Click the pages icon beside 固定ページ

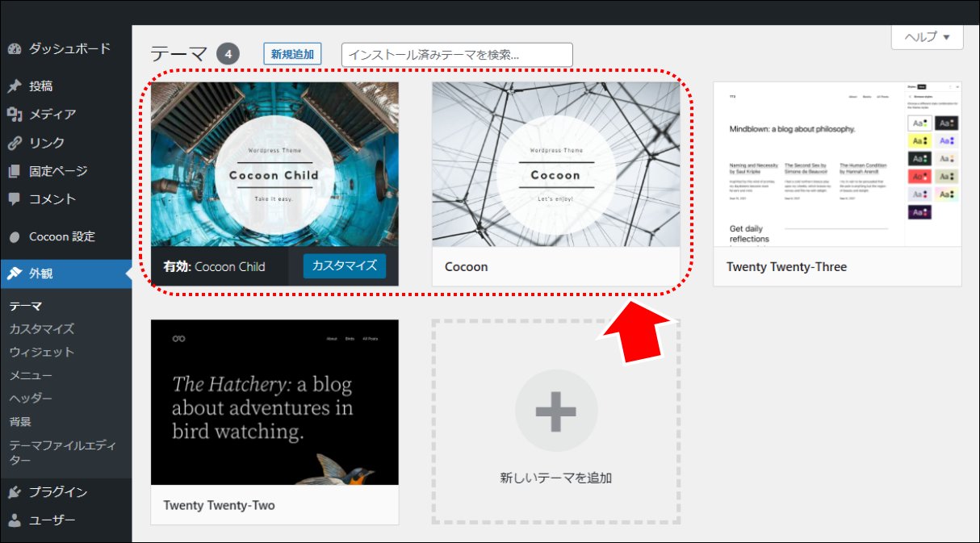pyautogui.click(x=15, y=171)
